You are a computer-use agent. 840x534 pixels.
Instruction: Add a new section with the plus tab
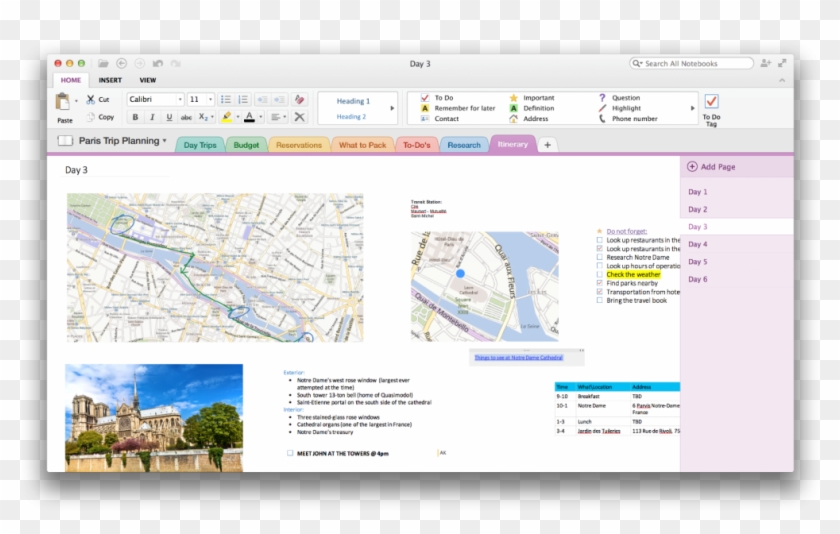pyautogui.click(x=547, y=145)
